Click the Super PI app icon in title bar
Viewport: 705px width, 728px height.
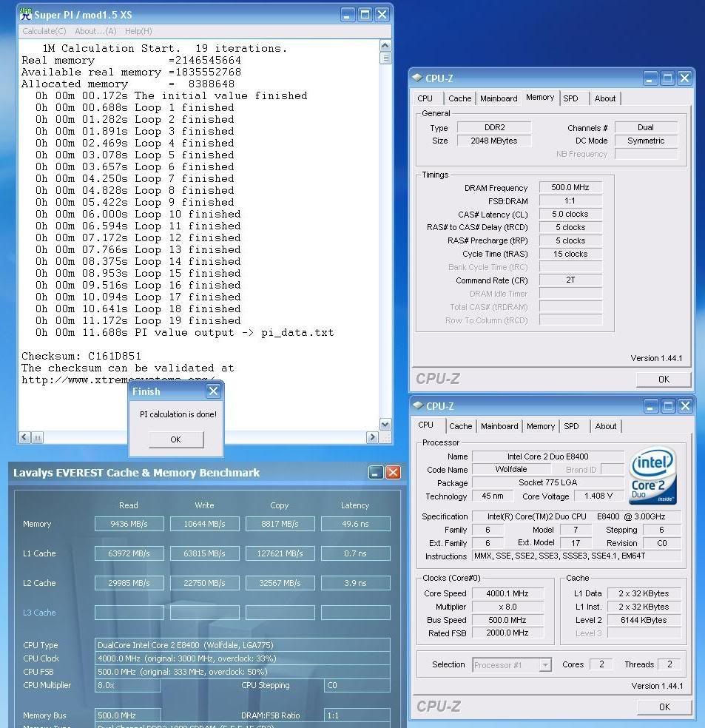point(26,14)
